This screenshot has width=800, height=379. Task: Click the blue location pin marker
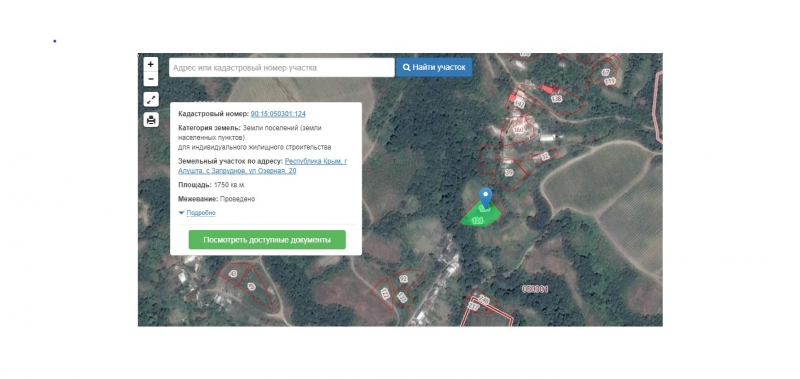tap(485, 198)
